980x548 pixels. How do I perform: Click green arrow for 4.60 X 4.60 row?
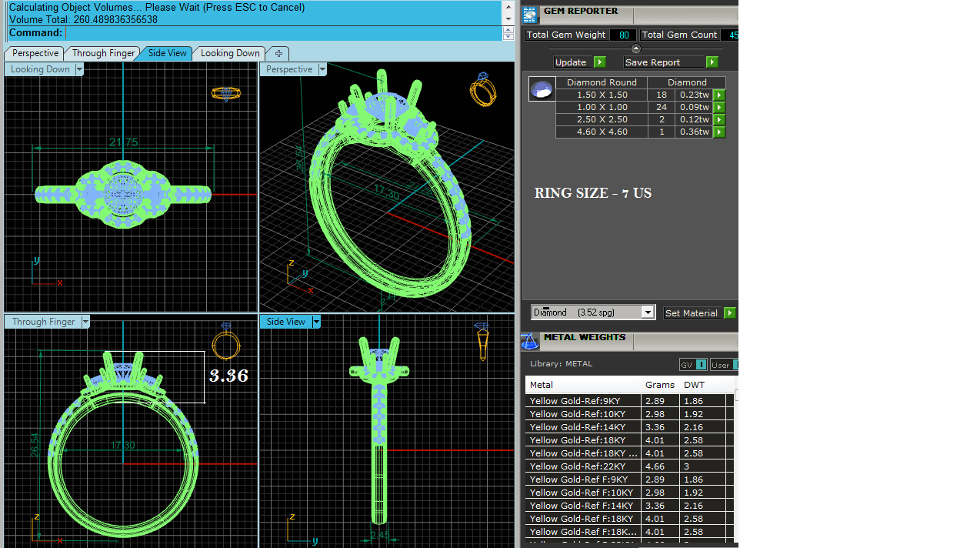click(719, 132)
